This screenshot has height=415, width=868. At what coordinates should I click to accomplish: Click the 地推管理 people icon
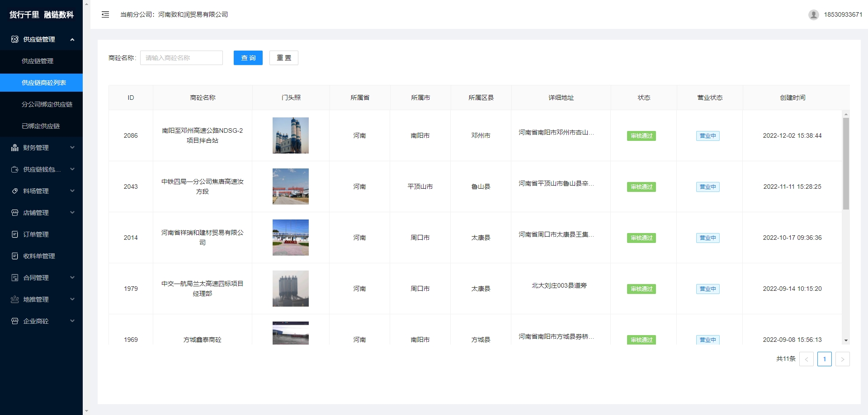tap(14, 299)
